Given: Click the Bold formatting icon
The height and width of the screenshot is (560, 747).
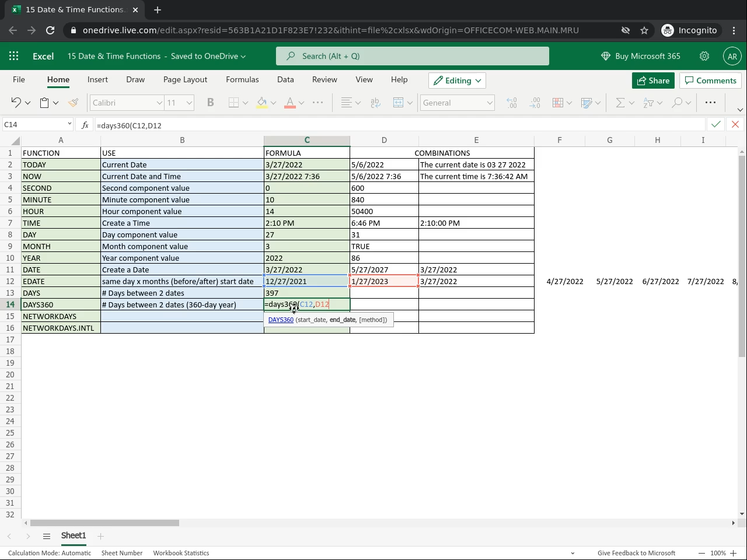Looking at the screenshot, I should click(211, 103).
